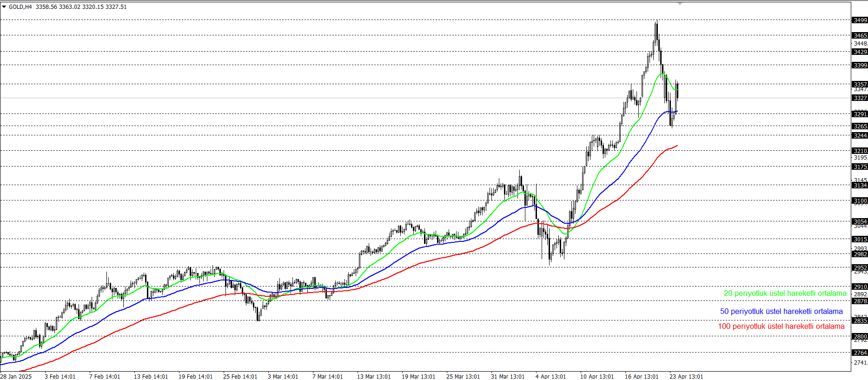Click the 2910 price level label

[x=860, y=287]
